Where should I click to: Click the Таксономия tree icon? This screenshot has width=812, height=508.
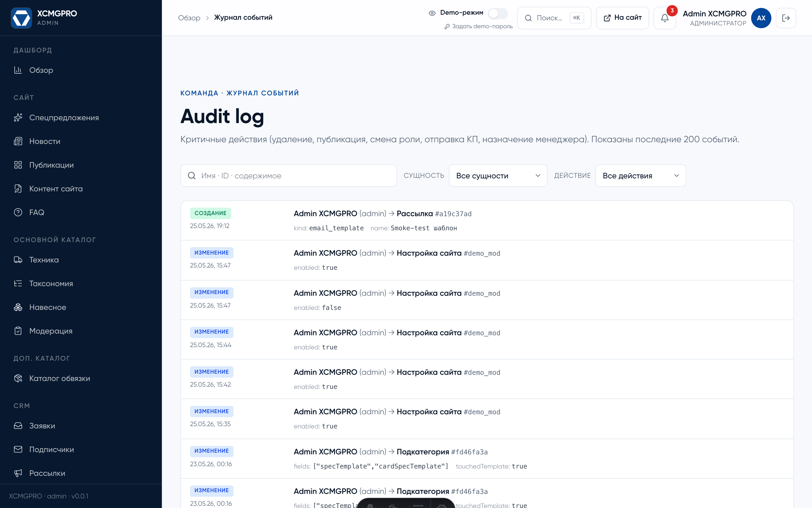coord(18,284)
